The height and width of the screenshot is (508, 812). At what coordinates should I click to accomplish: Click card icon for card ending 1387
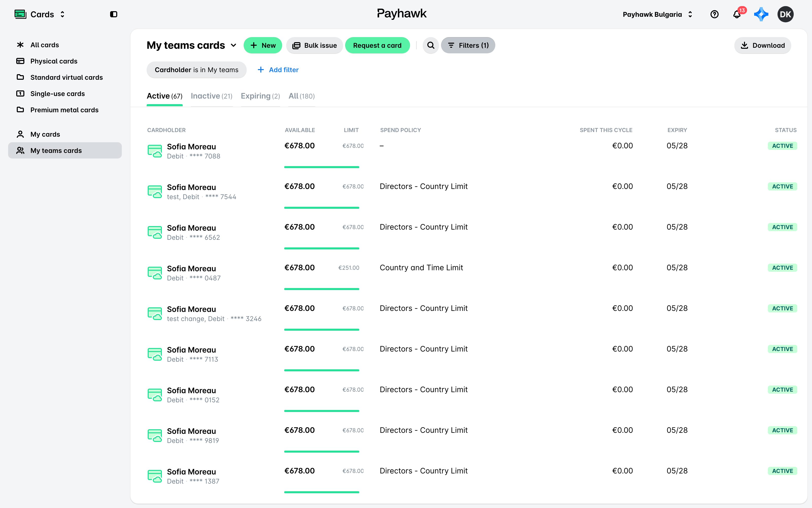point(155,476)
